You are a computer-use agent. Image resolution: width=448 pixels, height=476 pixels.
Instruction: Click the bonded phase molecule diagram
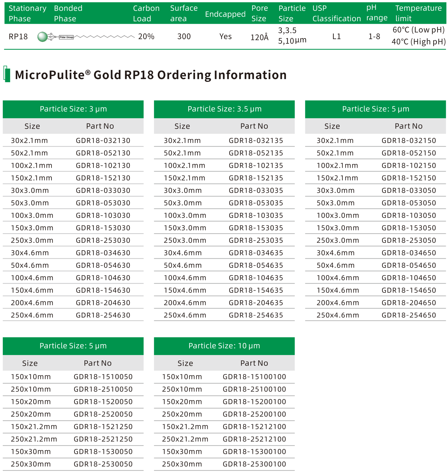[86, 37]
